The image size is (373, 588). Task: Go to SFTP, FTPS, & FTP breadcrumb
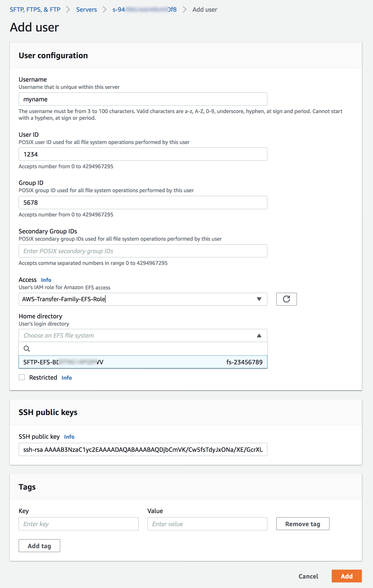point(35,9)
